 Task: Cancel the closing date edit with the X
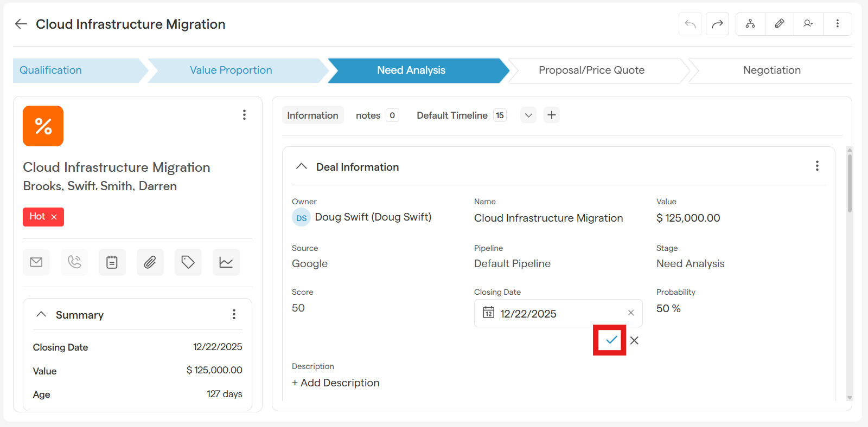(634, 340)
